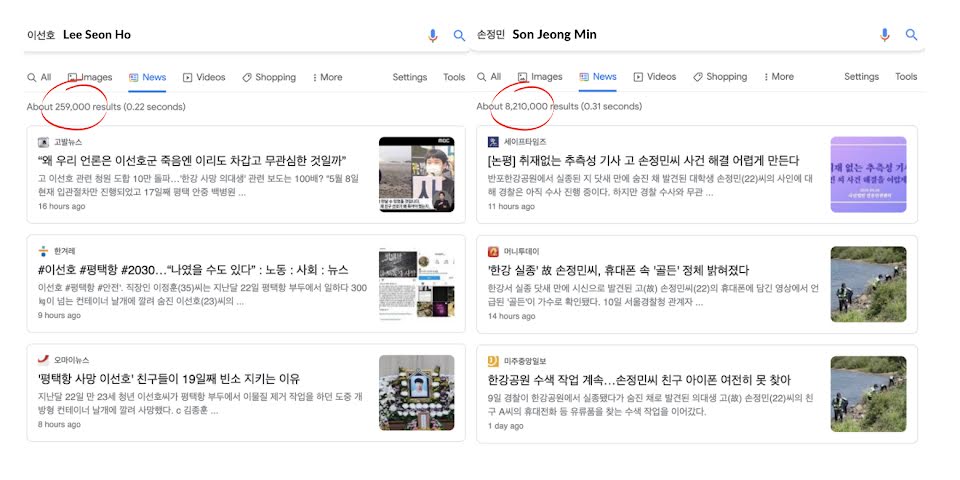This screenshot has height=480, width=960.
Task: Select All tab in Son Jeong Min results
Action: (489, 77)
